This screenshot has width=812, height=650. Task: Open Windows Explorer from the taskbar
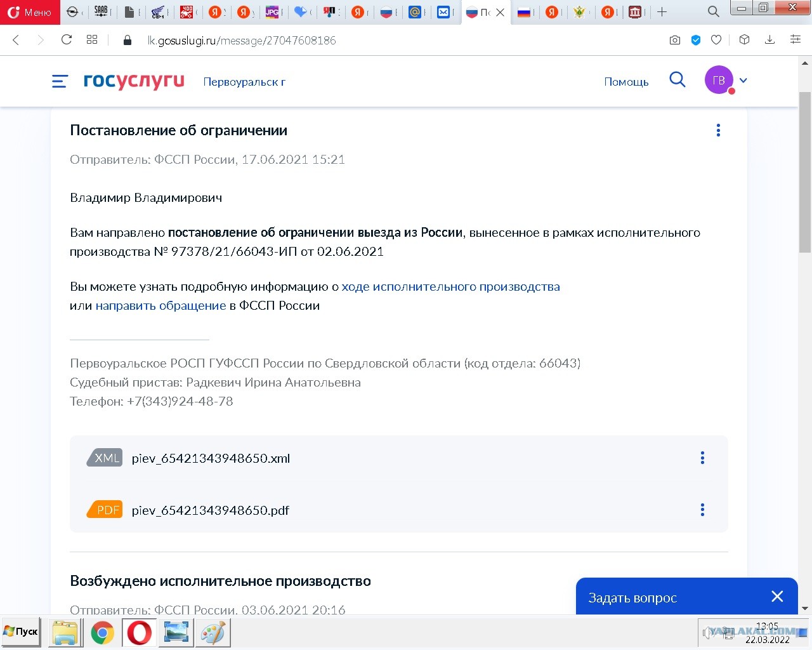point(65,633)
